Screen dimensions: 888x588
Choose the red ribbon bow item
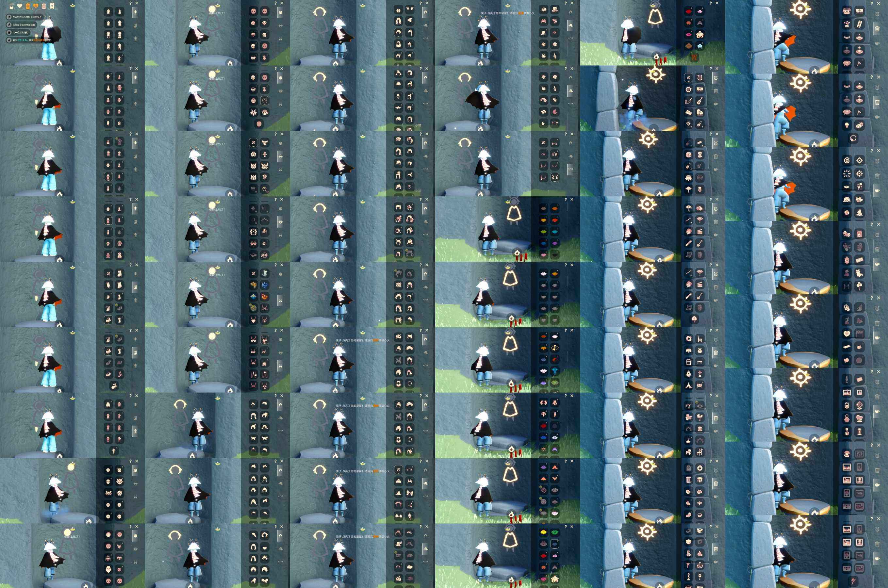click(x=695, y=57)
